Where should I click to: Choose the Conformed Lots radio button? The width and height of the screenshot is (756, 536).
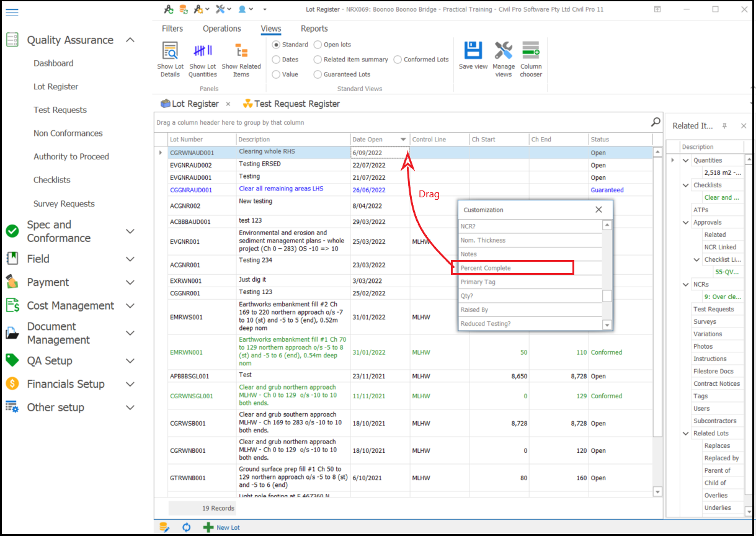(x=398, y=60)
